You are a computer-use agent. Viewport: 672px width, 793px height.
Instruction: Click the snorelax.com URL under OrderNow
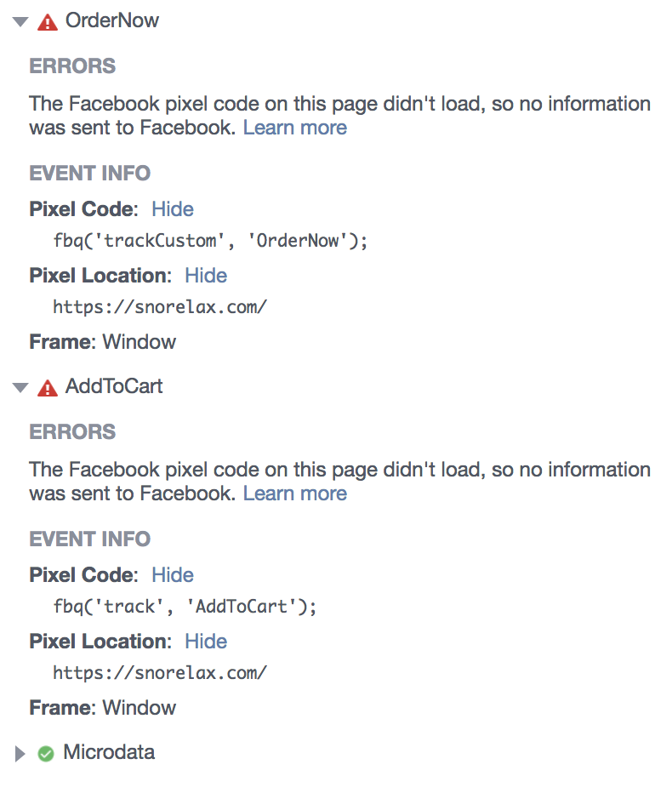click(x=160, y=307)
